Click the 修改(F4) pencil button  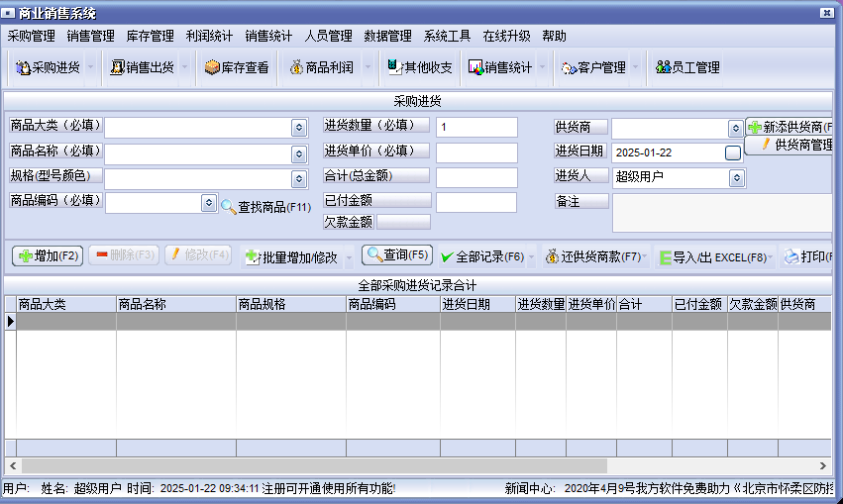tap(198, 254)
